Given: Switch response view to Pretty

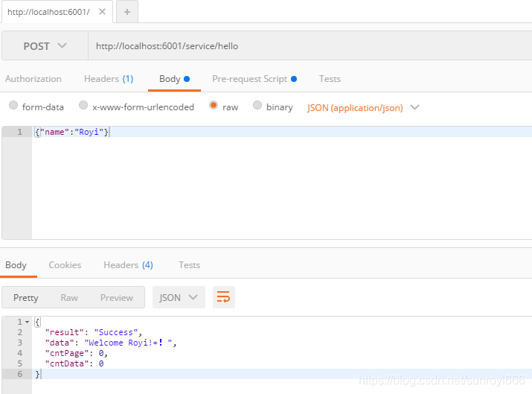Looking at the screenshot, I should 26,297.
